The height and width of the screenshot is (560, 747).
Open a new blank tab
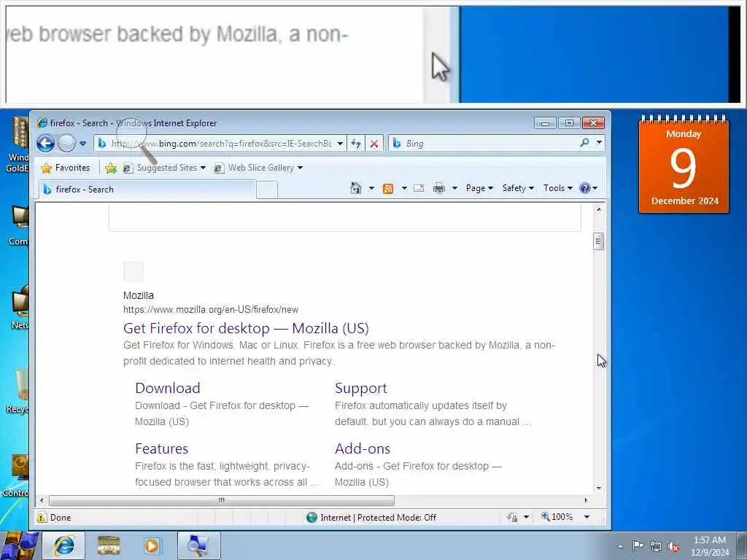point(267,190)
